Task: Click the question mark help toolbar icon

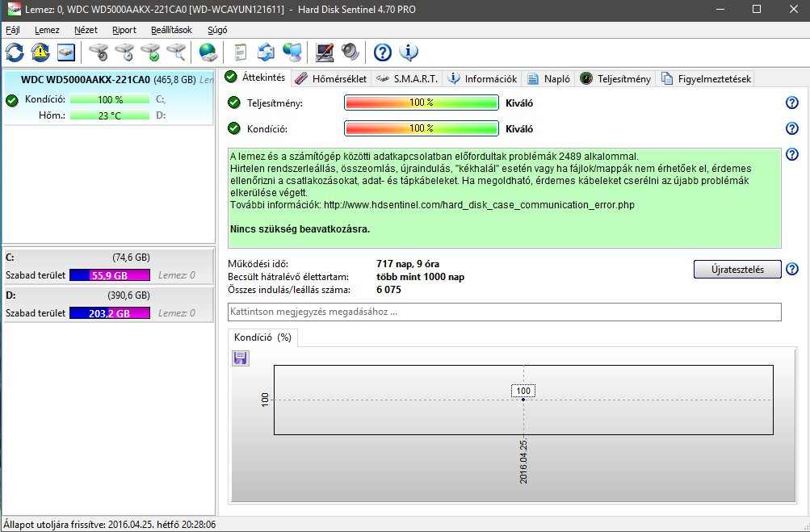Action: point(382,52)
